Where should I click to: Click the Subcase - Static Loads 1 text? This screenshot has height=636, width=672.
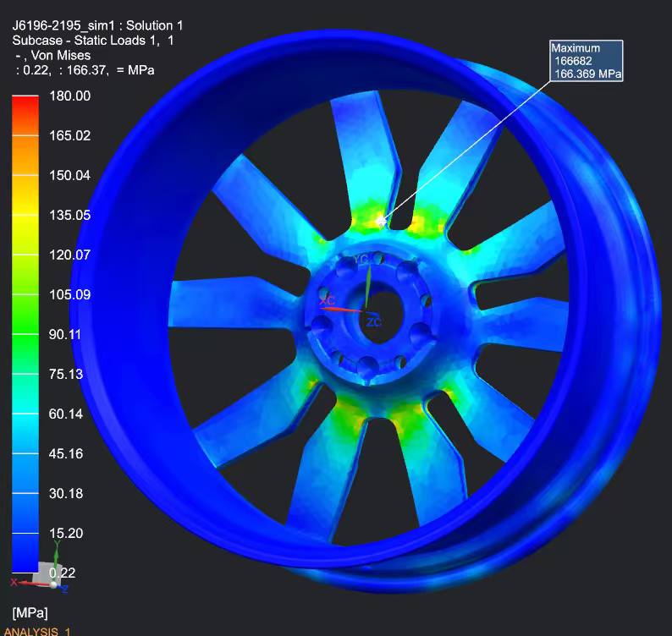(93, 41)
